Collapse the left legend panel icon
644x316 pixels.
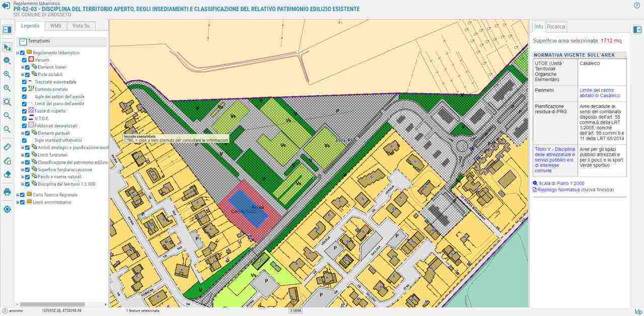(7, 30)
